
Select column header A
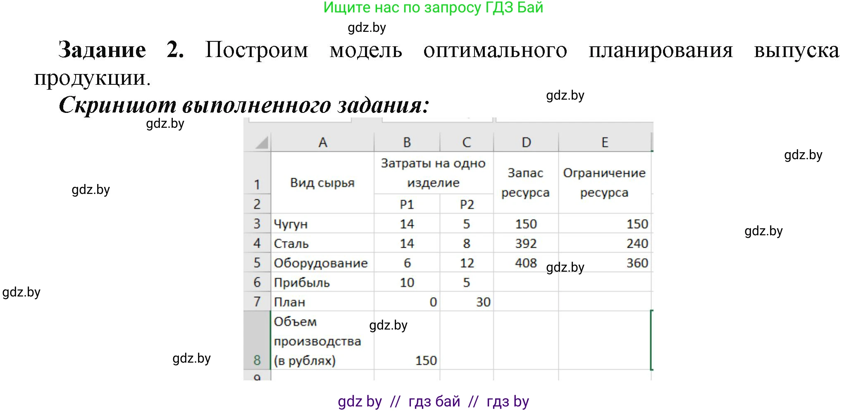point(323,142)
